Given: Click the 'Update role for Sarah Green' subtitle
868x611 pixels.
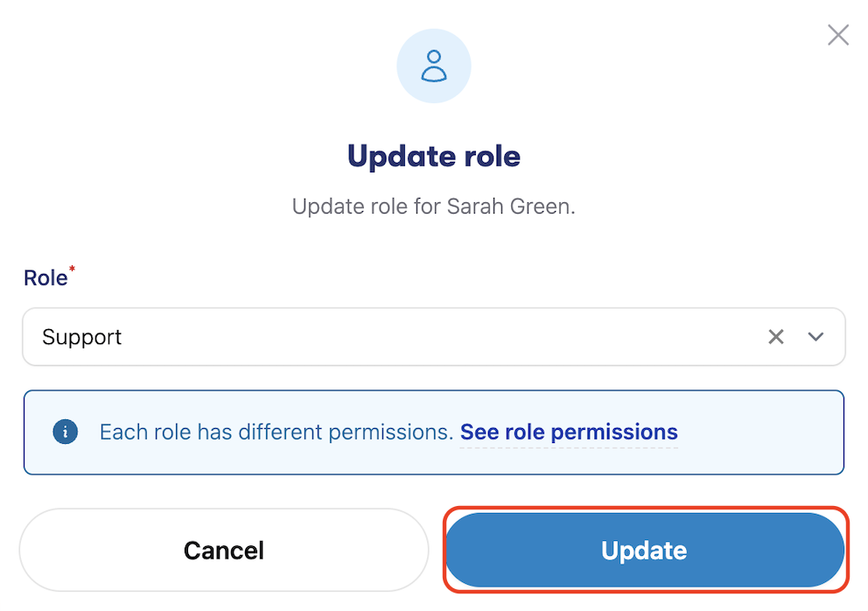Looking at the screenshot, I should pos(434,206).
